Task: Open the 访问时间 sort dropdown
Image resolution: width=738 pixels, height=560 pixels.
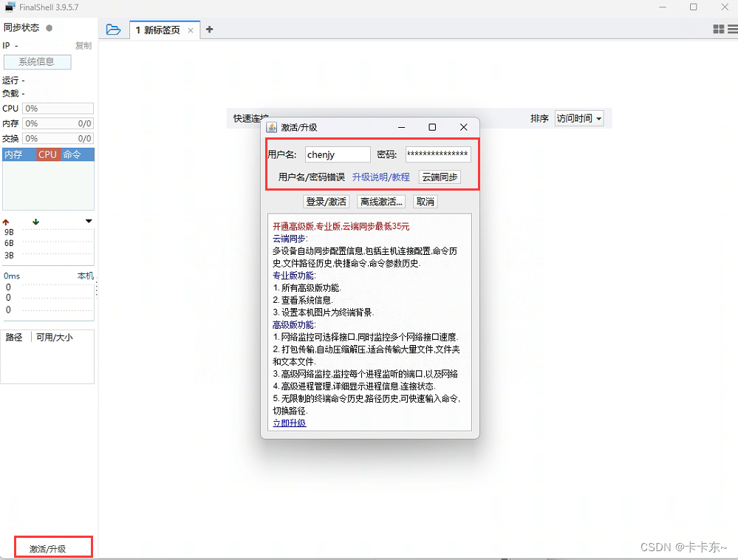Action: click(x=579, y=119)
